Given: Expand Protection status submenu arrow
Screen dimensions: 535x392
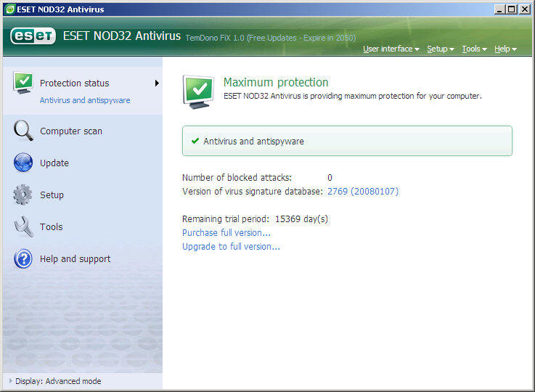Looking at the screenshot, I should 157,83.
